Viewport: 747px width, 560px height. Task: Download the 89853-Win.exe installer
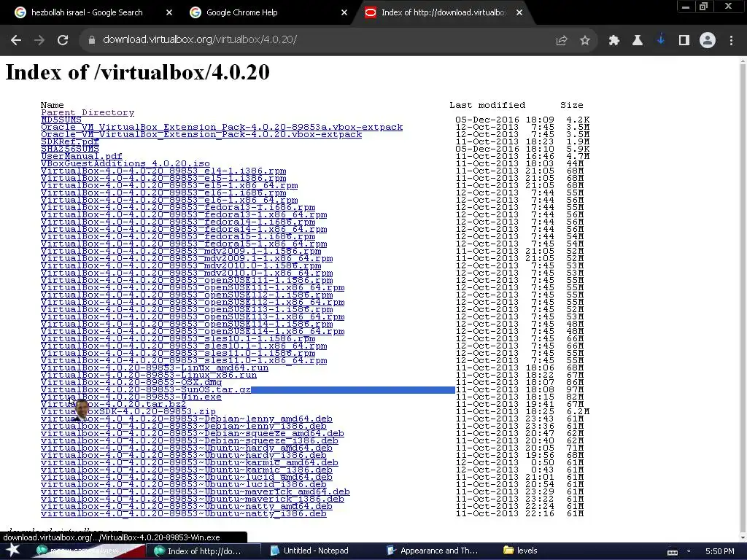click(131, 397)
